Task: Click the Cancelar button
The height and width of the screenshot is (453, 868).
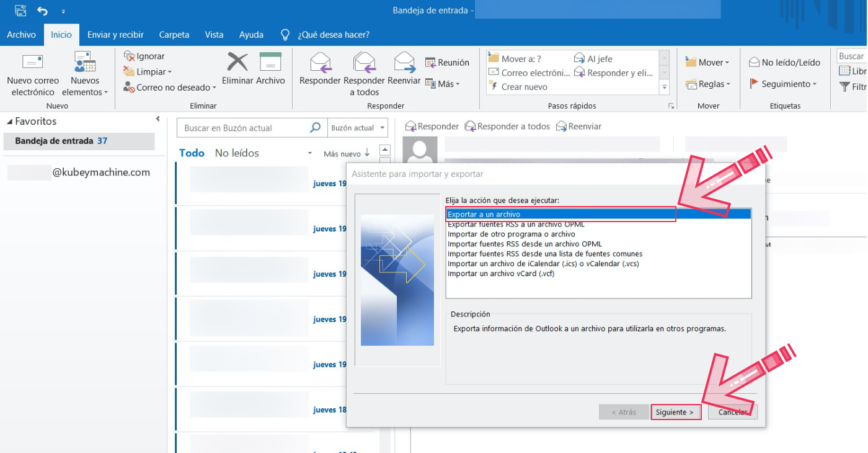Action: 733,412
